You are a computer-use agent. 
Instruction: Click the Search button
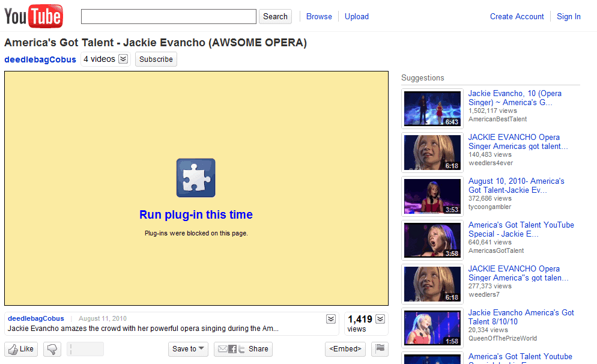pos(275,16)
